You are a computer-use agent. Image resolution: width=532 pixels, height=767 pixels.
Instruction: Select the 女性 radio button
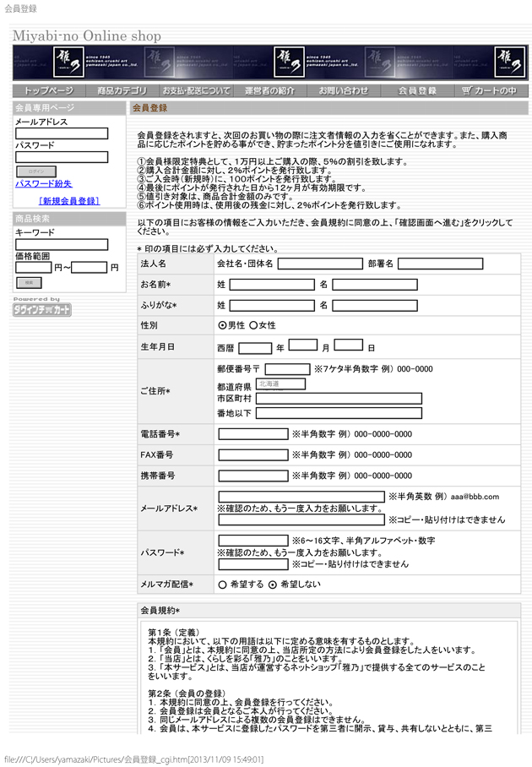point(253,325)
